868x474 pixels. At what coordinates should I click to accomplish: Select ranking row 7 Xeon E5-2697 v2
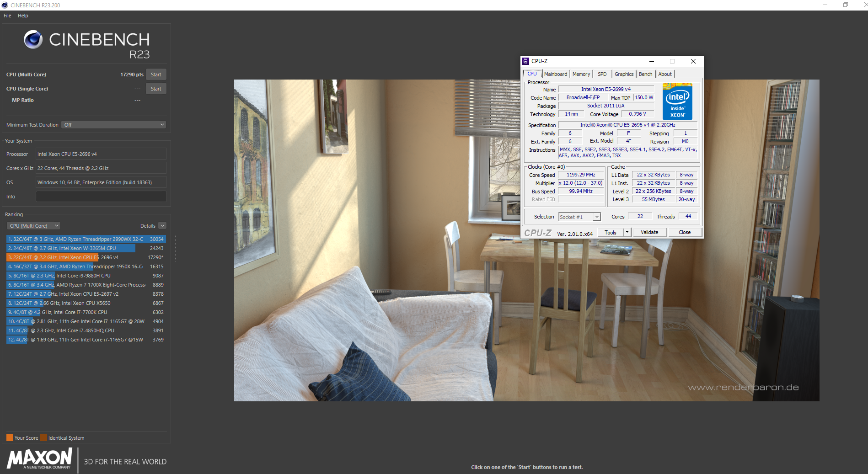click(x=86, y=294)
